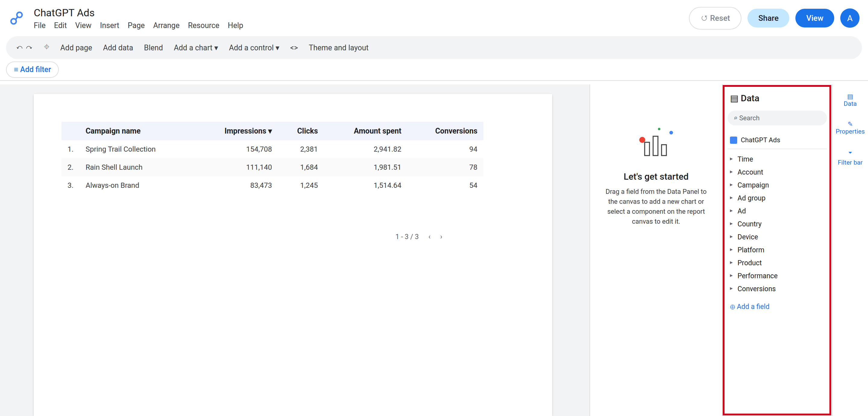Select the ChatGPT Ads data source icon
This screenshot has height=416, width=868.
pos(733,140)
